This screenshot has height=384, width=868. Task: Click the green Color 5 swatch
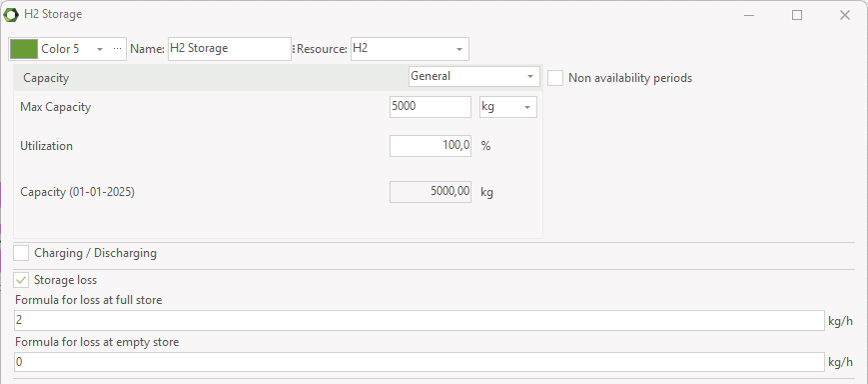click(x=24, y=49)
